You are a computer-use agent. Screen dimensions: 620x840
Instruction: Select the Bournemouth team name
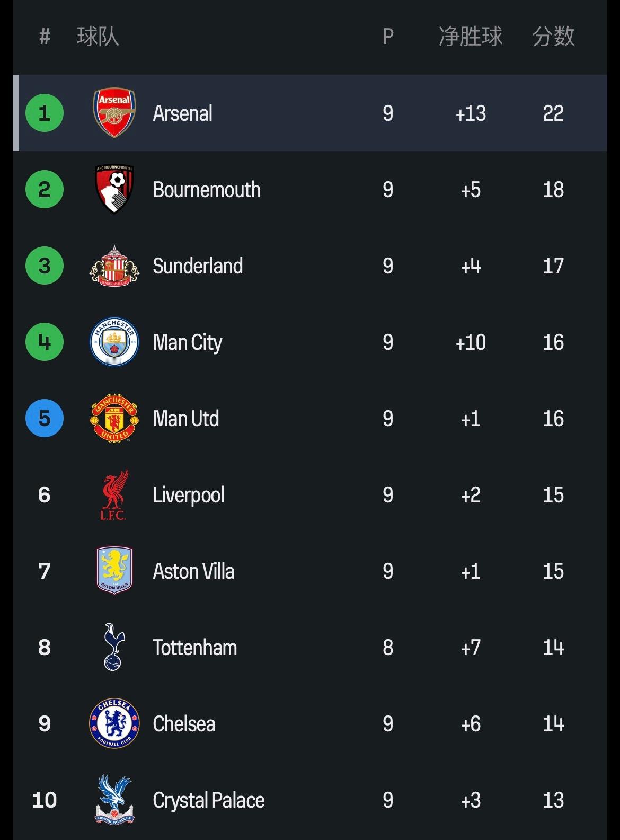click(207, 190)
